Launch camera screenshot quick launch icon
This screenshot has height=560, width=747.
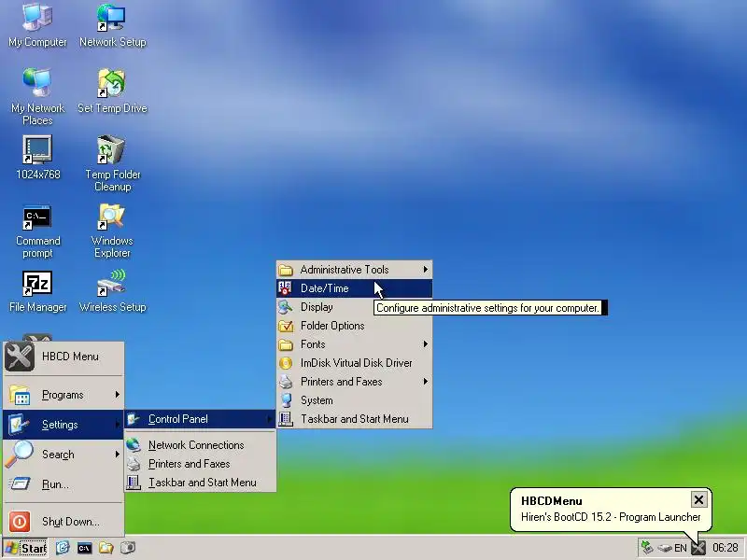[128, 548]
